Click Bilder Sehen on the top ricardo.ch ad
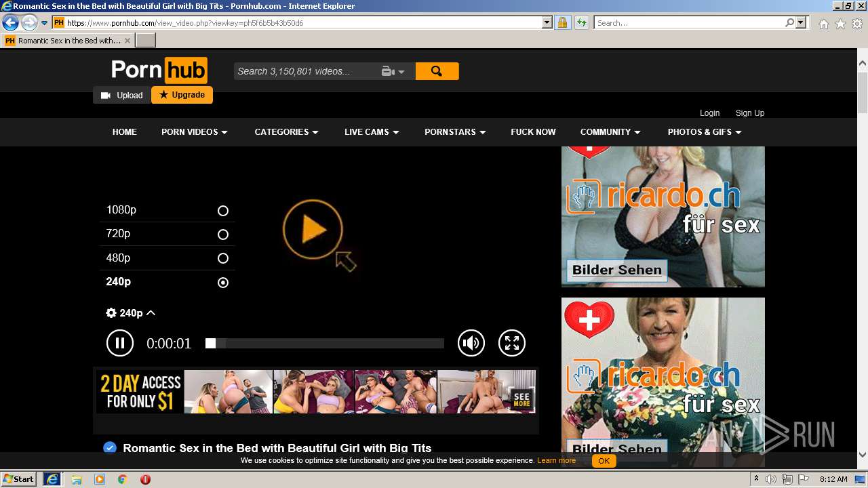868x488 pixels. click(616, 270)
